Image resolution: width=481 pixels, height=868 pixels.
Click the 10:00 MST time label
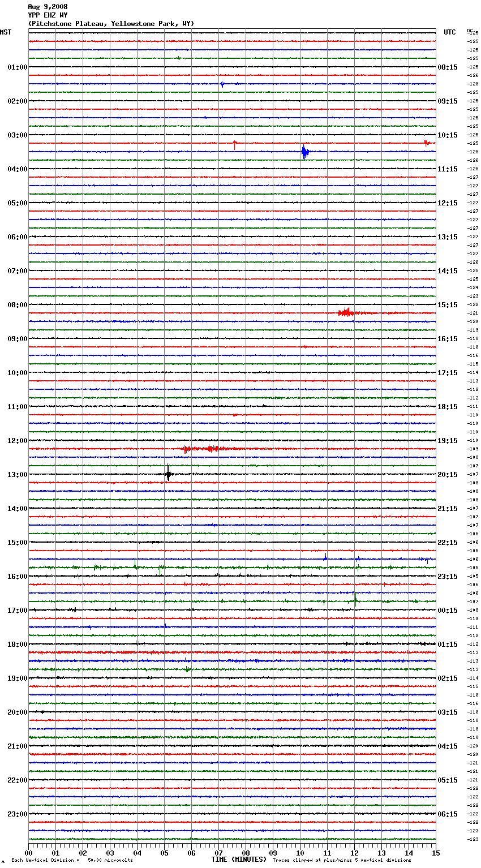pyautogui.click(x=17, y=373)
